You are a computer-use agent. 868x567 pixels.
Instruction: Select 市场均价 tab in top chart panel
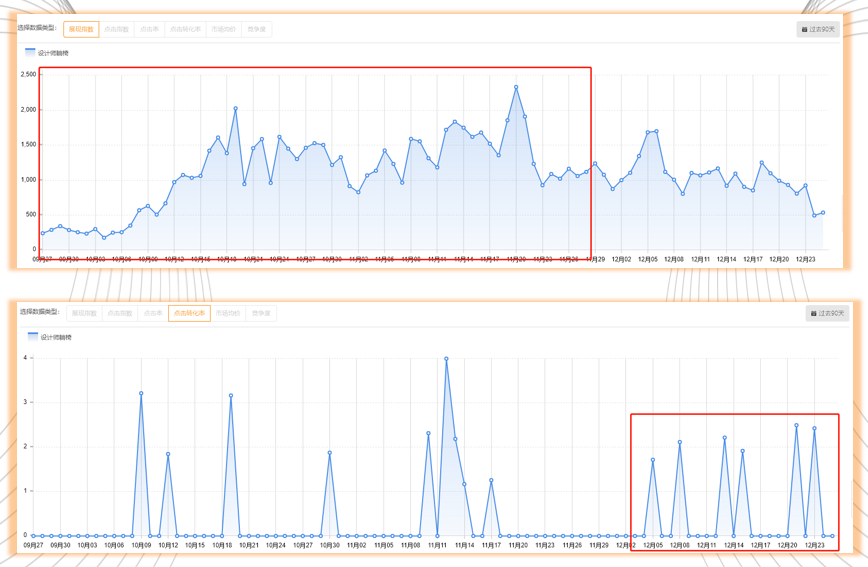tap(224, 29)
